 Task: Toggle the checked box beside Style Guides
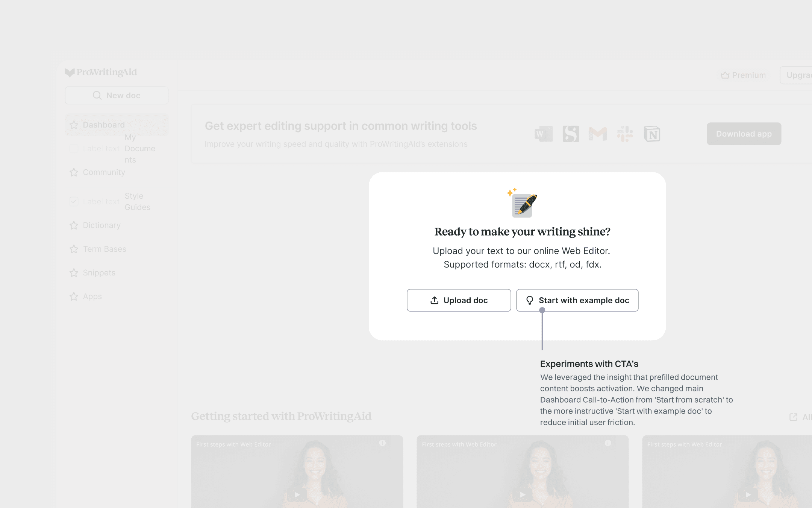coord(74,202)
